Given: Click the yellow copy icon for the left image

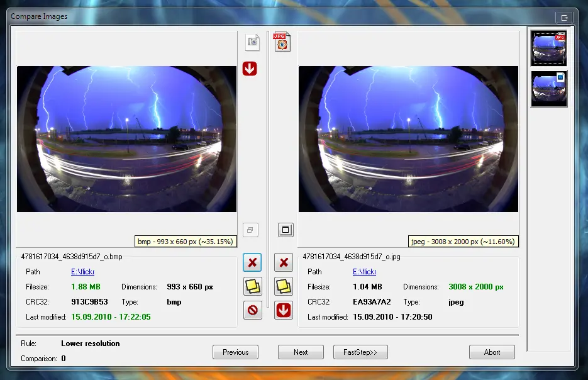Looking at the screenshot, I should 252,287.
